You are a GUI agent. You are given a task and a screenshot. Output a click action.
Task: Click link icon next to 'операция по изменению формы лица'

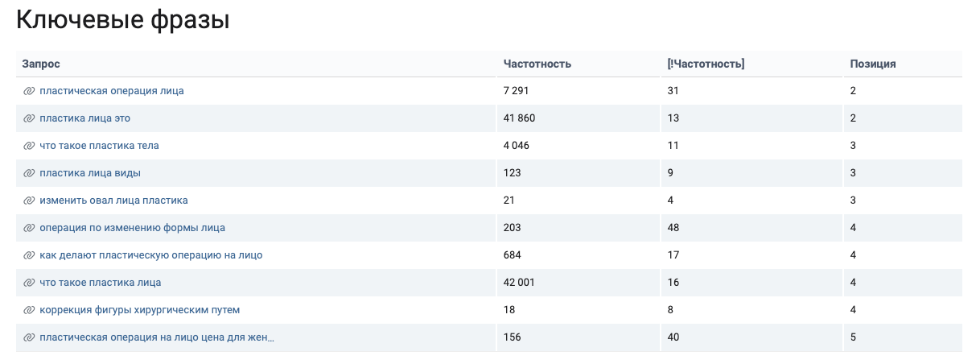(29, 228)
